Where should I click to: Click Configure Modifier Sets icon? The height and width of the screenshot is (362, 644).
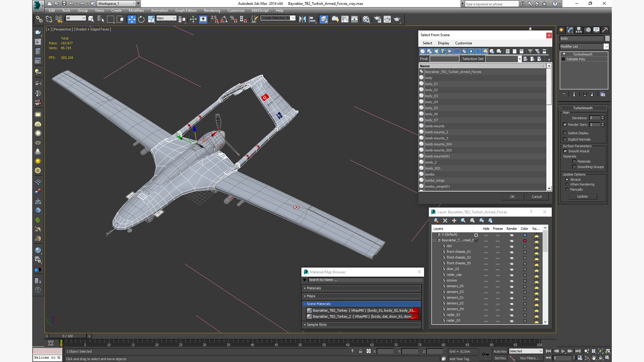pyautogui.click(x=603, y=95)
